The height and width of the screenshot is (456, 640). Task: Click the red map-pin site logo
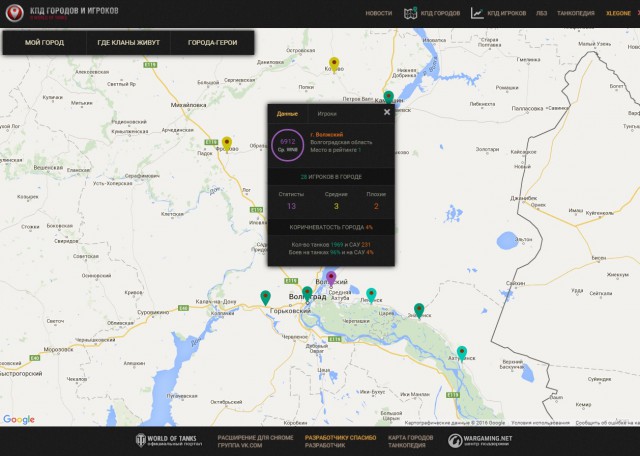14,13
